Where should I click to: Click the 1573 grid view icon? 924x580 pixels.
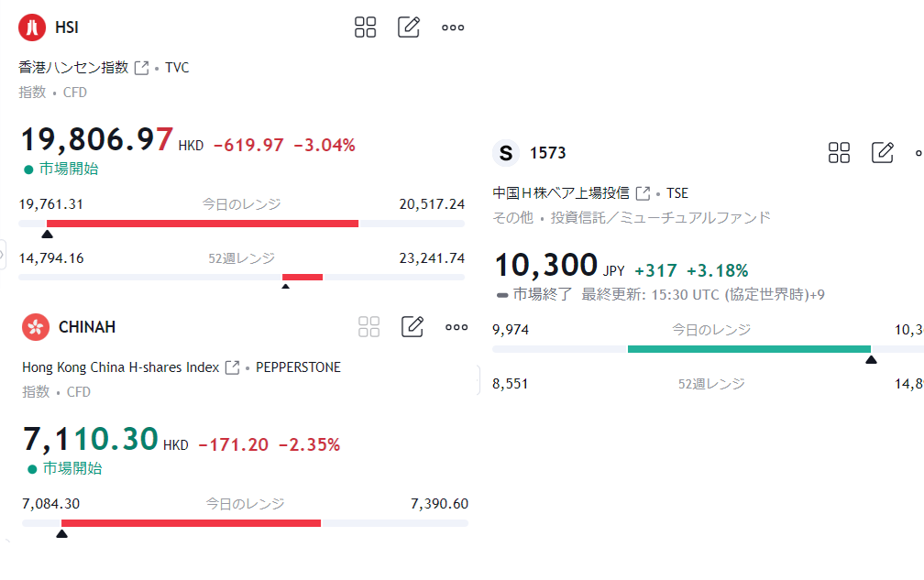(x=840, y=153)
